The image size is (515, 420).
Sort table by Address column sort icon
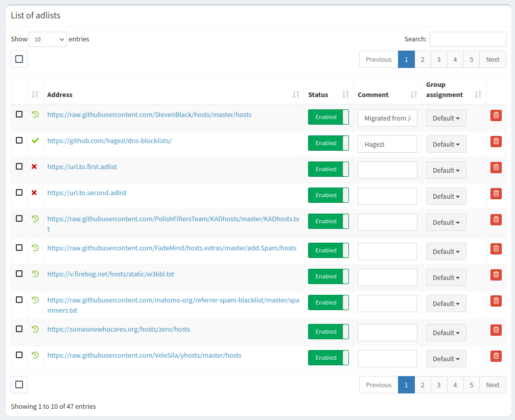[296, 95]
